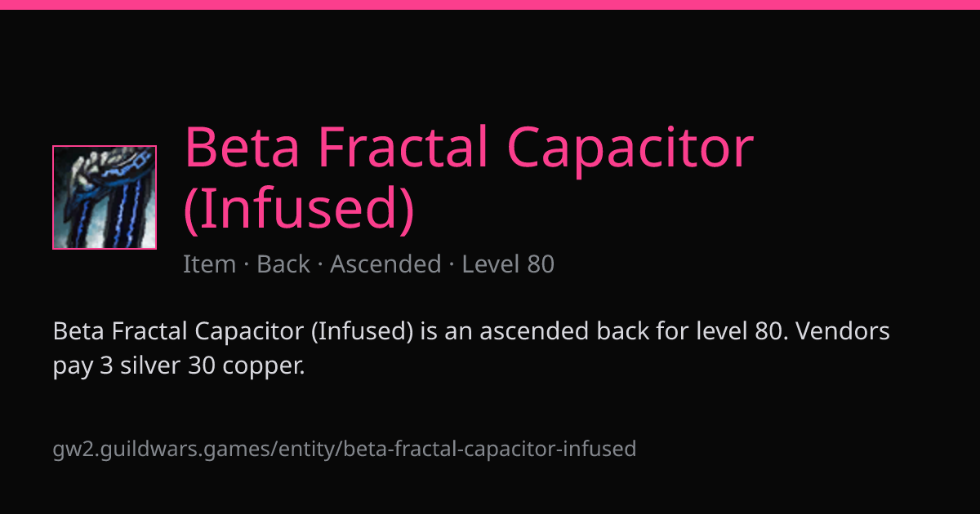The width and height of the screenshot is (980, 514).
Task: Select the '3 silver 30 copper' price text
Action: click(203, 366)
